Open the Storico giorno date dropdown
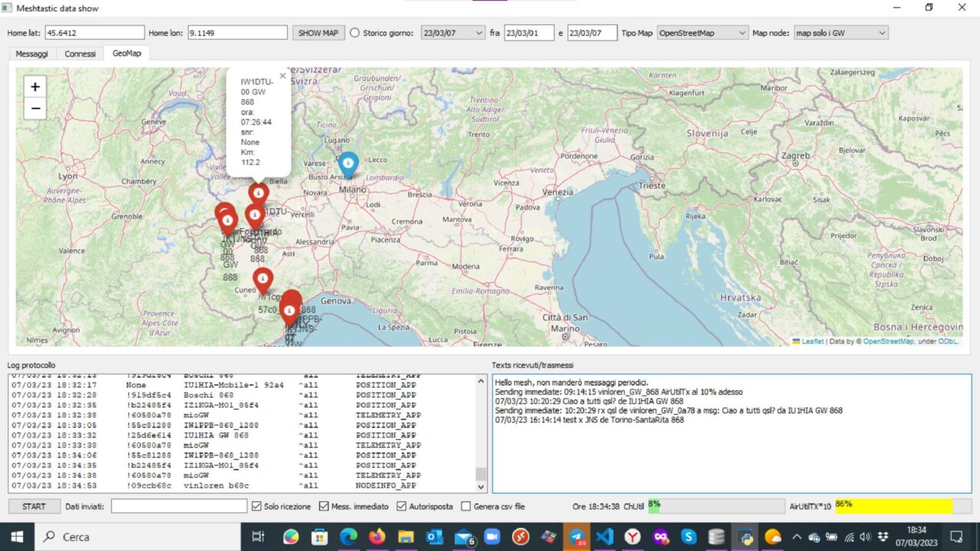Viewport: 980px width, 551px height. (479, 33)
